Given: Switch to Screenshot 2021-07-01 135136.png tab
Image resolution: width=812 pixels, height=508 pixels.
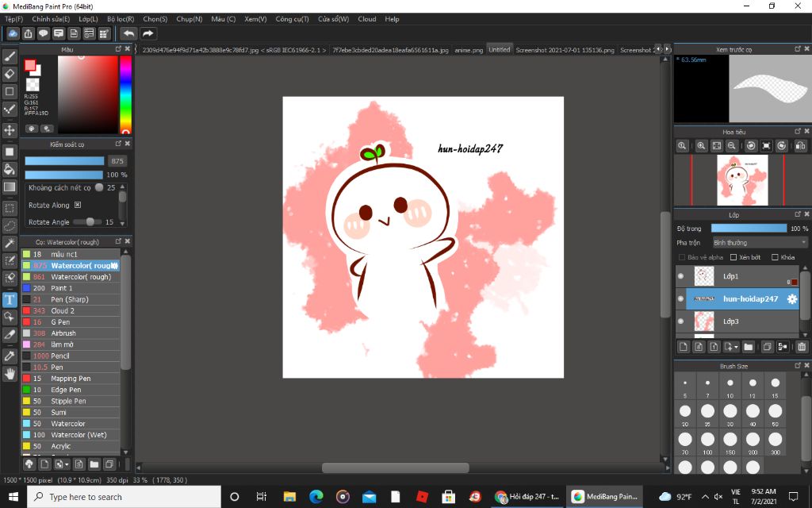Looking at the screenshot, I should coord(565,50).
